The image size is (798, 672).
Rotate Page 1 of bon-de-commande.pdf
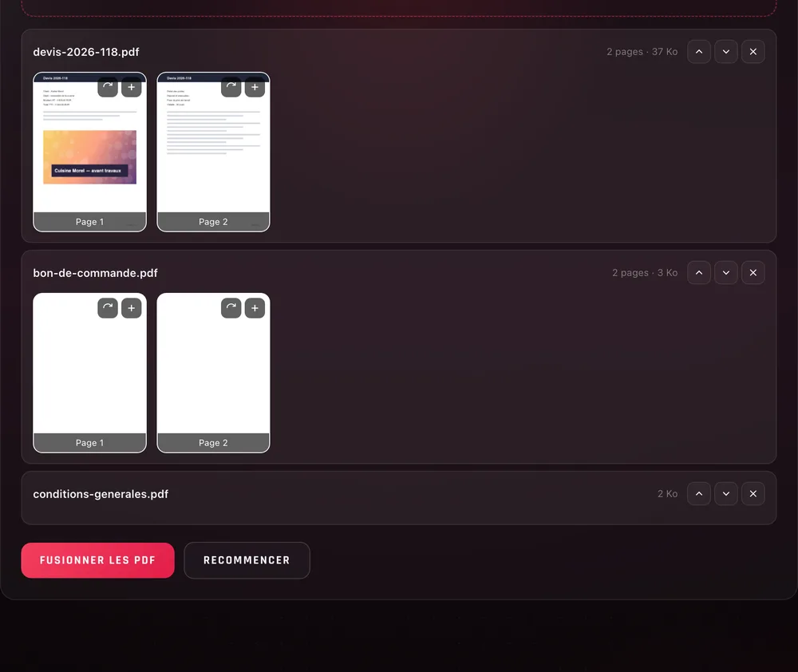click(x=108, y=308)
